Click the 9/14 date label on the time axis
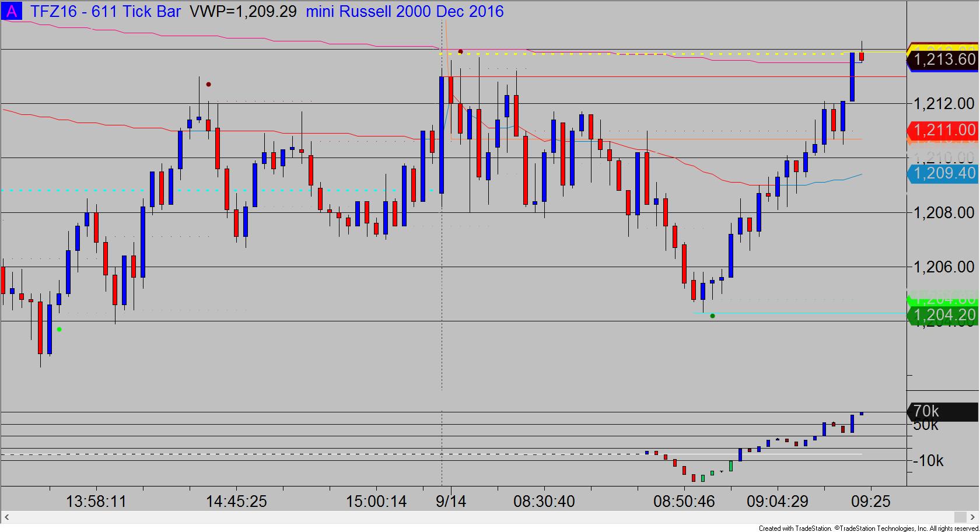The image size is (980, 532). pos(451,502)
